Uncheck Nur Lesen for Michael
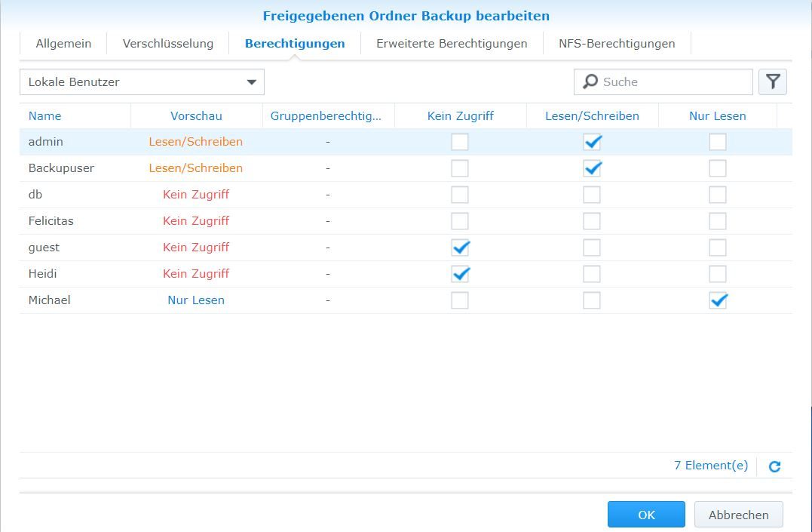This screenshot has width=812, height=532. [x=718, y=300]
